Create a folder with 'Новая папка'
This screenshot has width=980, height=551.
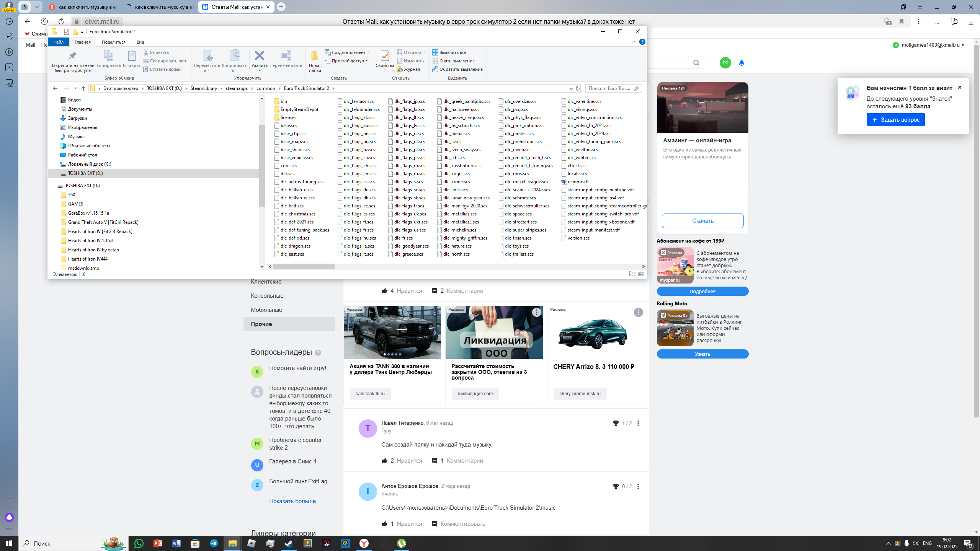(x=315, y=61)
